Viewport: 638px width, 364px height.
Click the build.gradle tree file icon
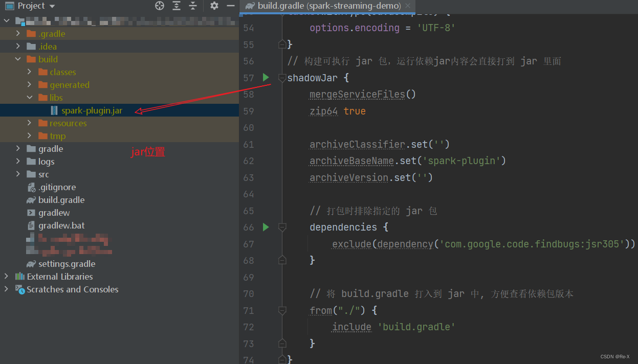(x=31, y=200)
